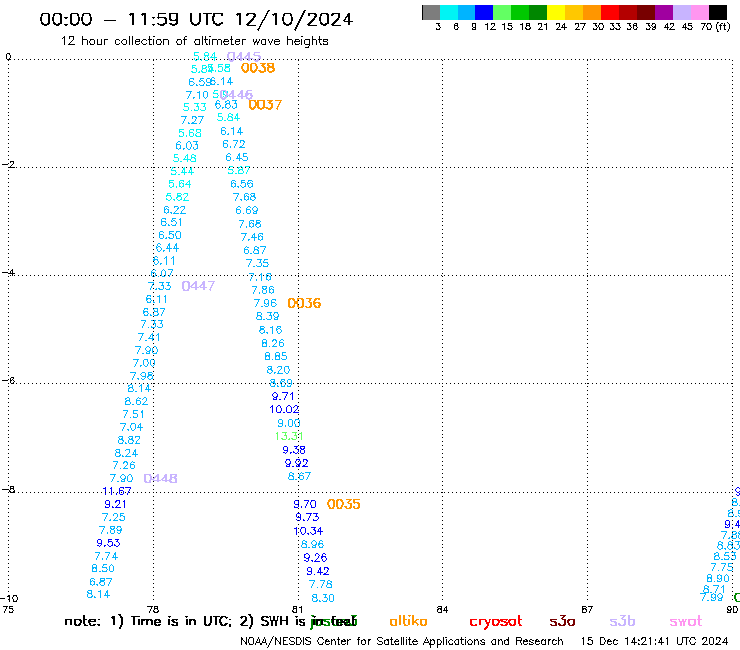The width and height of the screenshot is (740, 650).
Task: Click the orange 0038 time label
Action: [x=258, y=68]
